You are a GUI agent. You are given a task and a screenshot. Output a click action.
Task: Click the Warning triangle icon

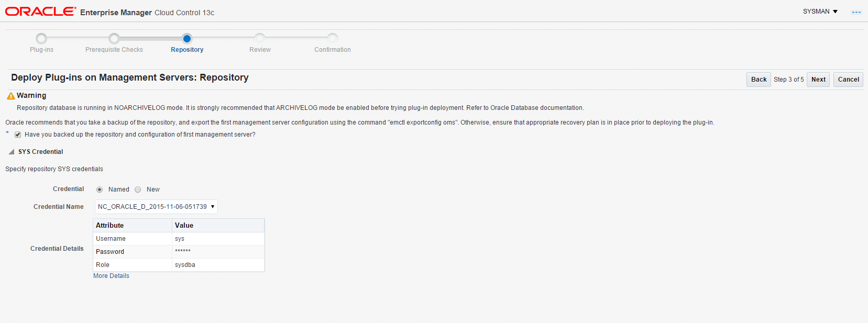10,96
